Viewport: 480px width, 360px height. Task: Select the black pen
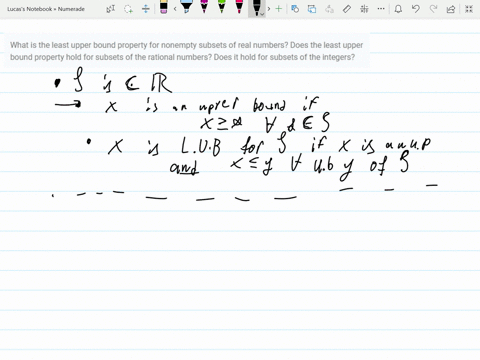click(256, 8)
